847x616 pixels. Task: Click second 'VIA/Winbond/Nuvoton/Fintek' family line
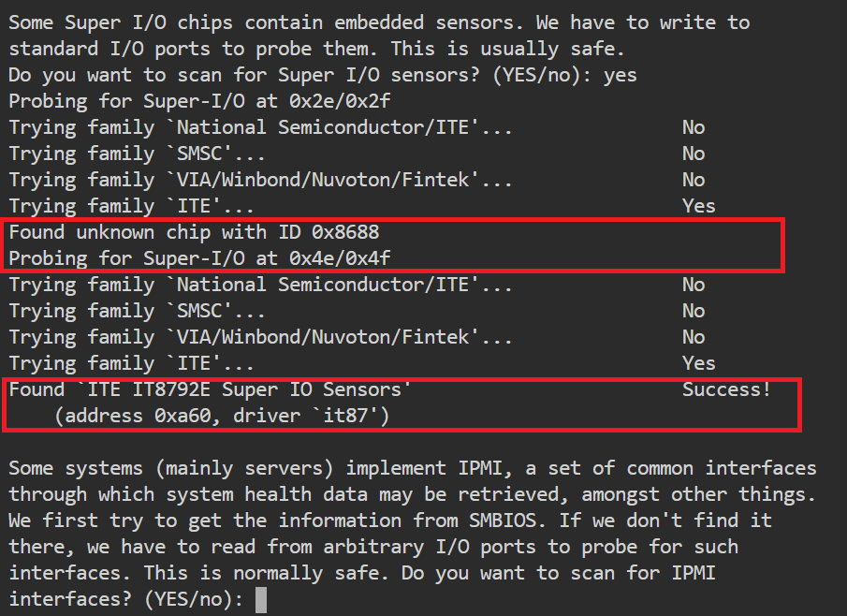point(260,337)
